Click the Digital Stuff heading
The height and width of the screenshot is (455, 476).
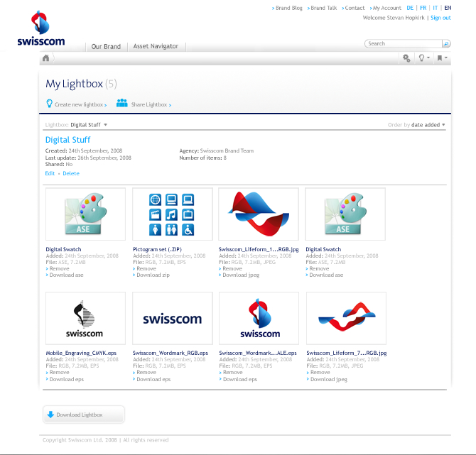pos(67,140)
